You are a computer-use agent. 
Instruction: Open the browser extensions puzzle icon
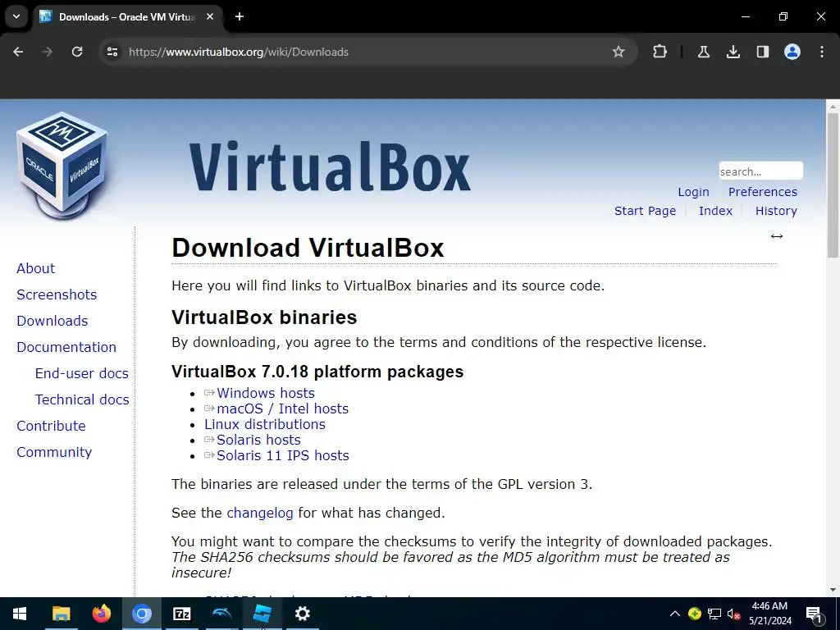660,52
